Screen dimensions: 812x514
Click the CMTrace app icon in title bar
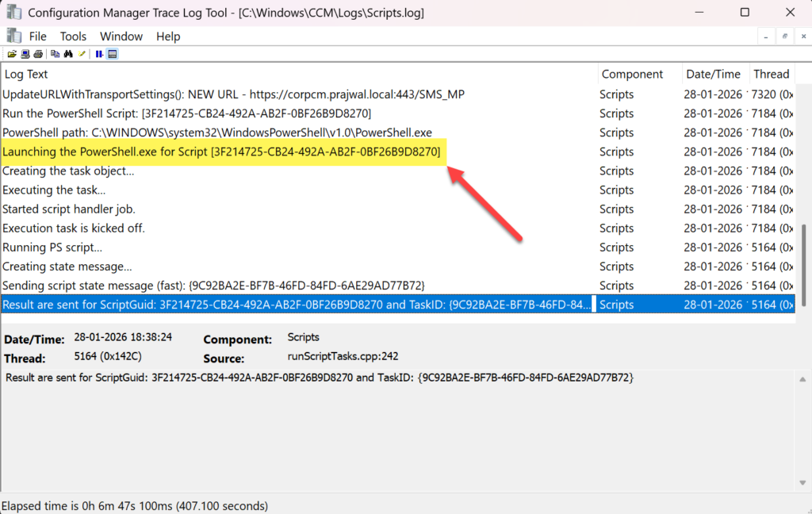[x=14, y=13]
